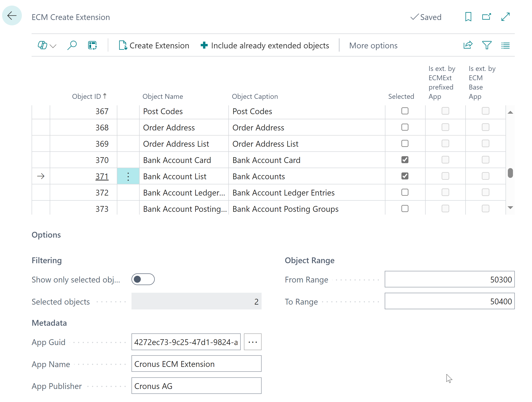Click Create Extension action
The height and width of the screenshot is (402, 532).
[154, 46]
